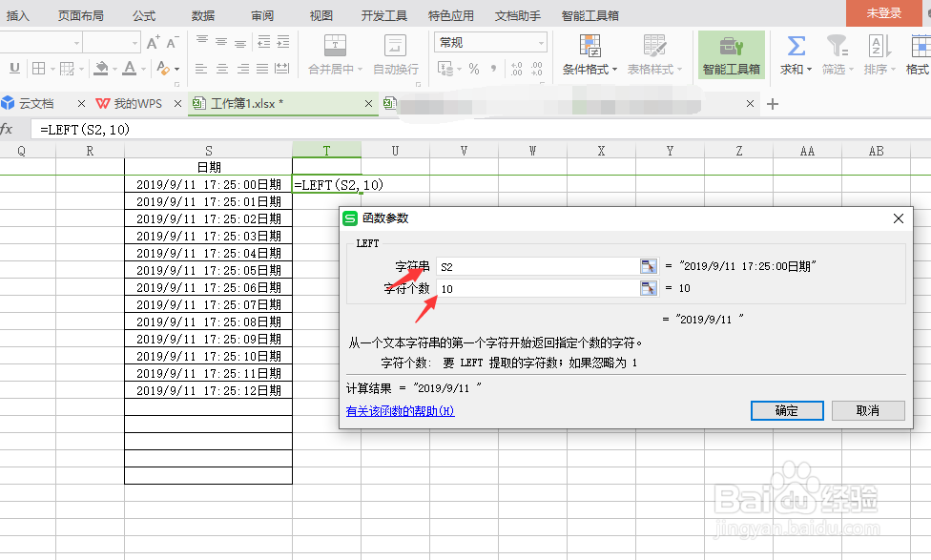Open the 公式 ribbon tab
The height and width of the screenshot is (560, 931).
(144, 15)
